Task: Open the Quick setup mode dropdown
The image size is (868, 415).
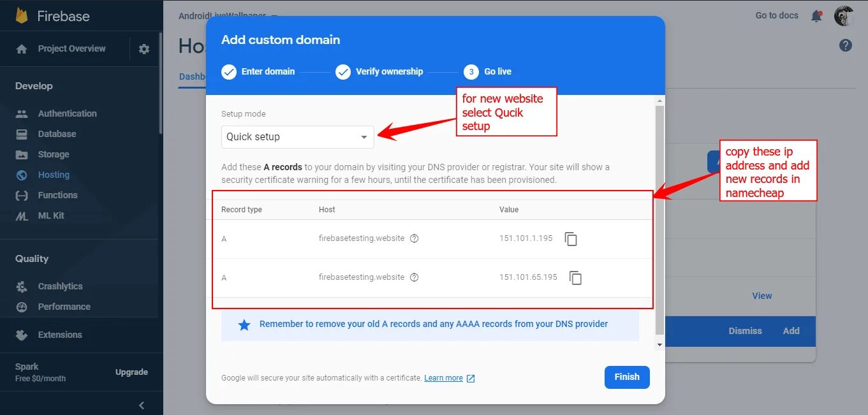Action: click(298, 137)
